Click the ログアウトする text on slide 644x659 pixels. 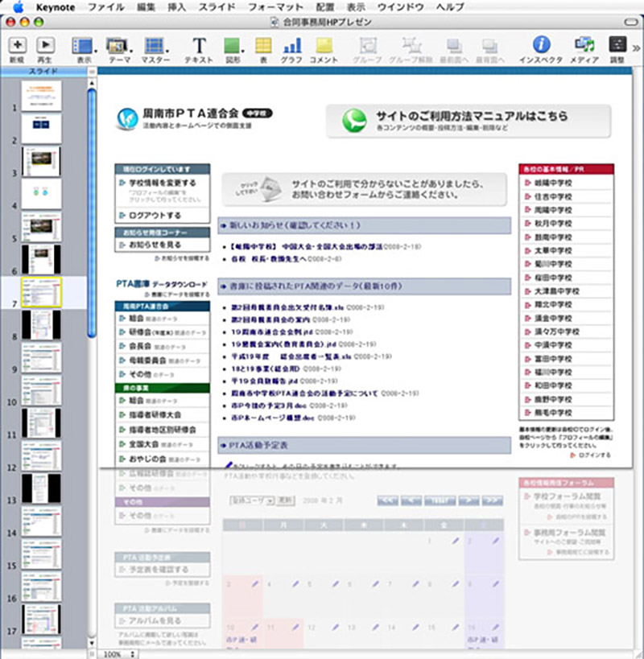155,216
